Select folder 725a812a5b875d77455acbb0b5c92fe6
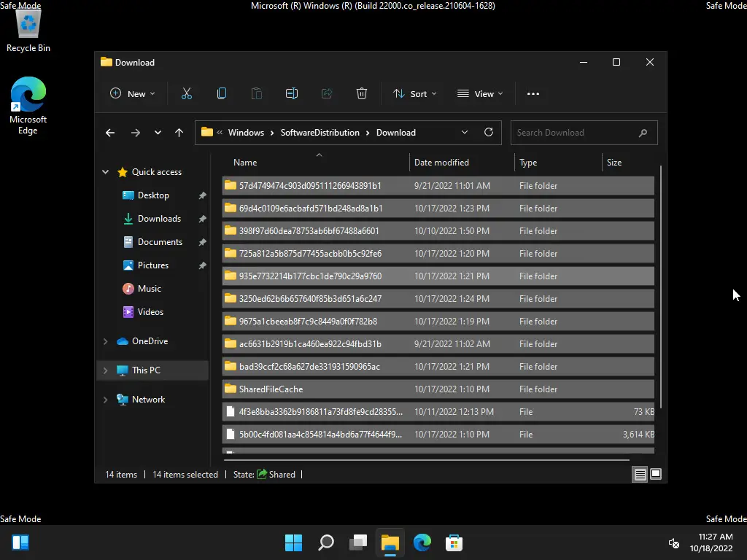Viewport: 747px width, 560px height. point(438,253)
